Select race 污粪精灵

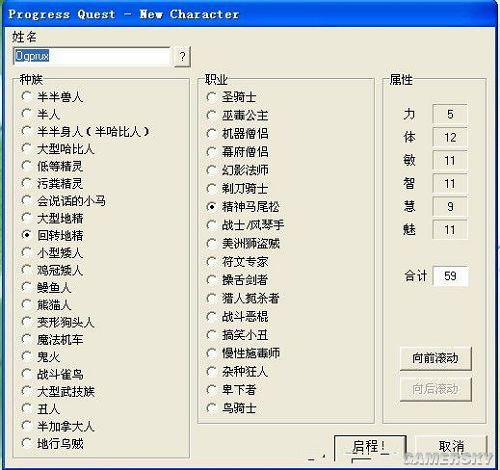pyautogui.click(x=52, y=184)
